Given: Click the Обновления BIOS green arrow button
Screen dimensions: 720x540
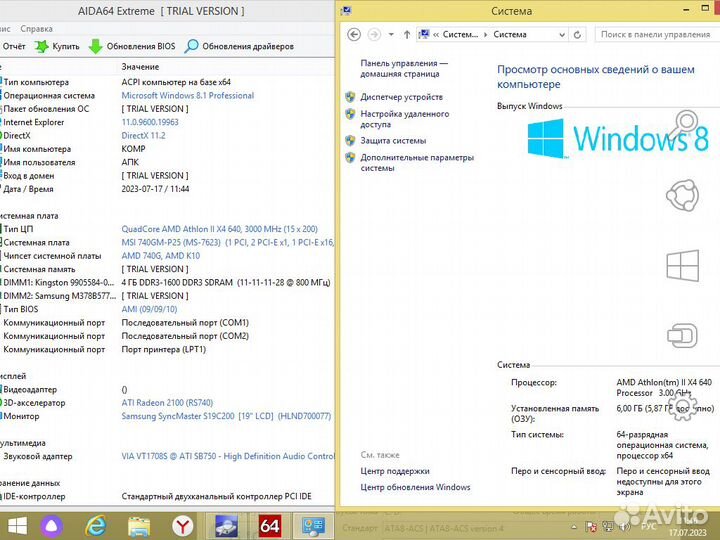Looking at the screenshot, I should coord(132,46).
